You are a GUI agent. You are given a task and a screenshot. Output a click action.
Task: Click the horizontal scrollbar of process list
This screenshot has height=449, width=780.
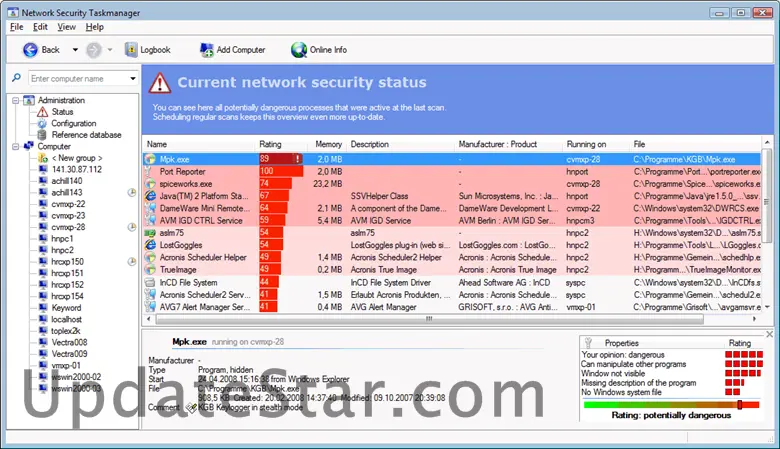pyautogui.click(x=429, y=319)
